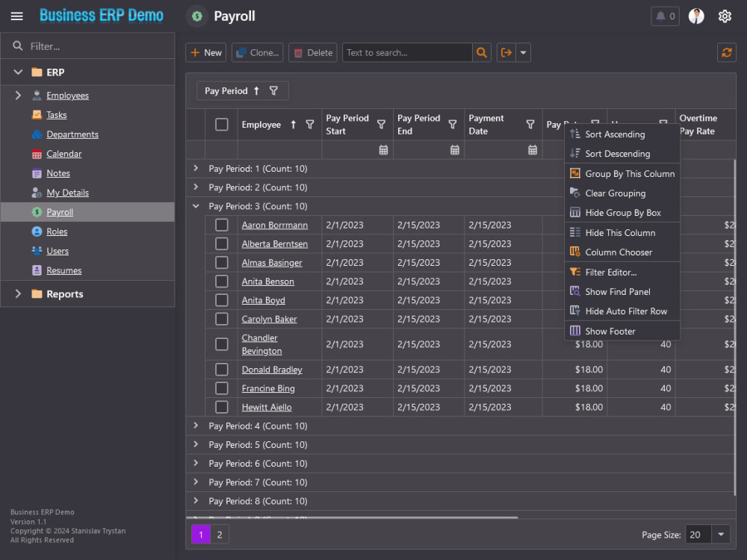Go to page 2

point(220,535)
